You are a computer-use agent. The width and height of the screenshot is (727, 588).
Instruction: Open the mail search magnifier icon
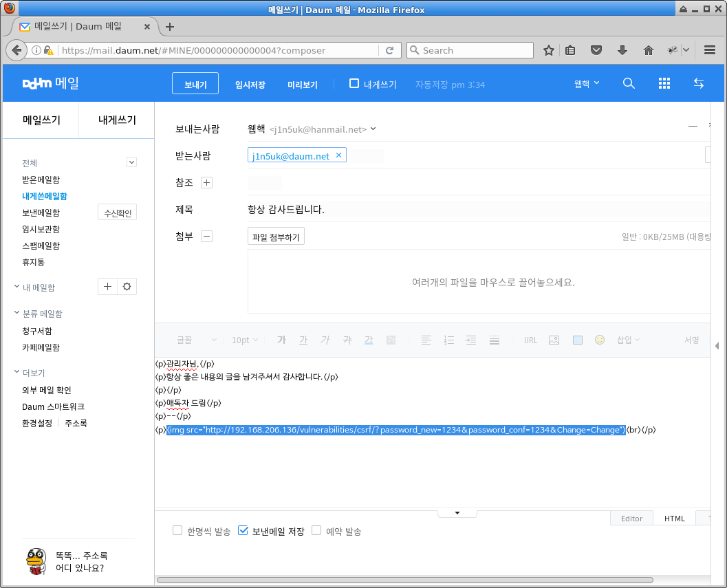629,83
